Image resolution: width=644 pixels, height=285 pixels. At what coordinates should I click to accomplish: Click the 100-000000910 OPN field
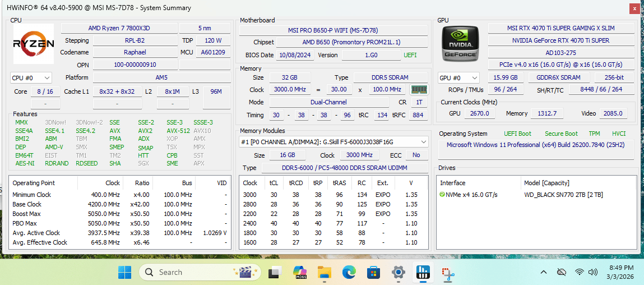coord(135,65)
